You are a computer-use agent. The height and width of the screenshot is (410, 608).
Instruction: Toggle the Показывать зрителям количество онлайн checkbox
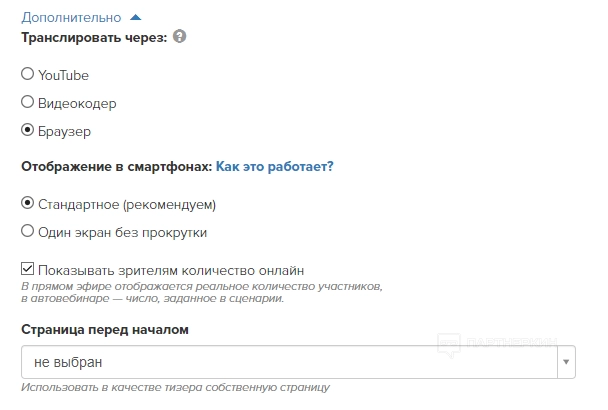pyautogui.click(x=27, y=270)
